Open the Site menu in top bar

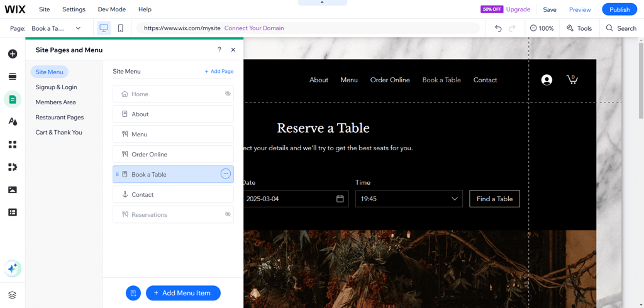click(45, 9)
